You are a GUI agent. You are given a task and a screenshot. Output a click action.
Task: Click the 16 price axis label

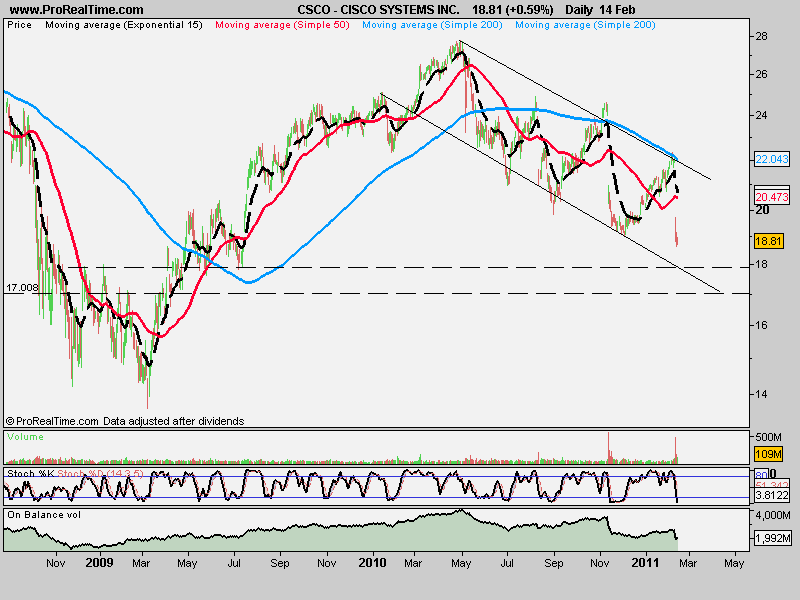click(x=762, y=325)
